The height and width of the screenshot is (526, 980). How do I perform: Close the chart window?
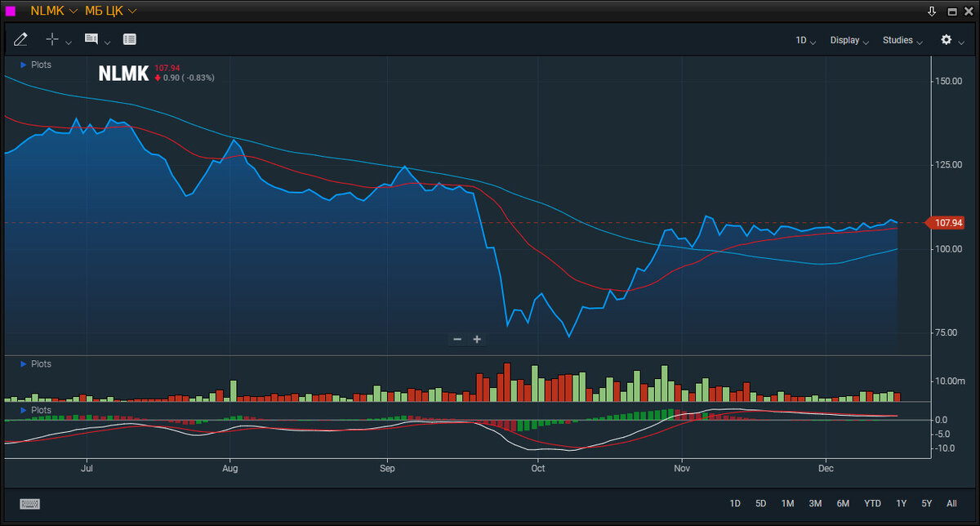(969, 11)
